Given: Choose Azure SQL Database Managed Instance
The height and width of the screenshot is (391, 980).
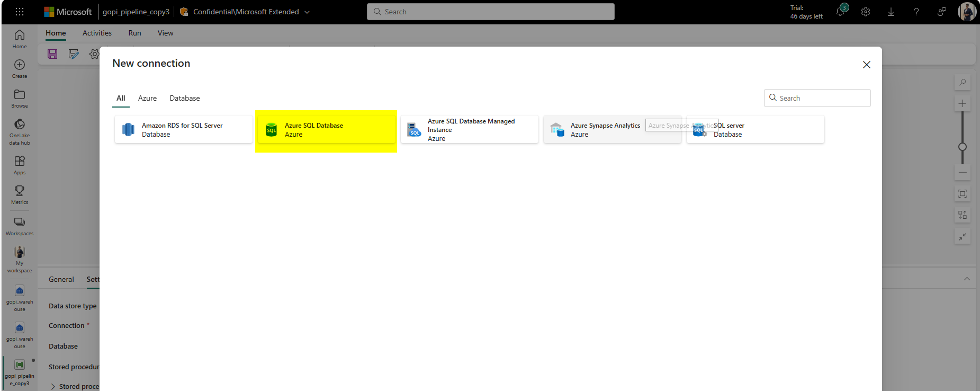Looking at the screenshot, I should coord(470,129).
